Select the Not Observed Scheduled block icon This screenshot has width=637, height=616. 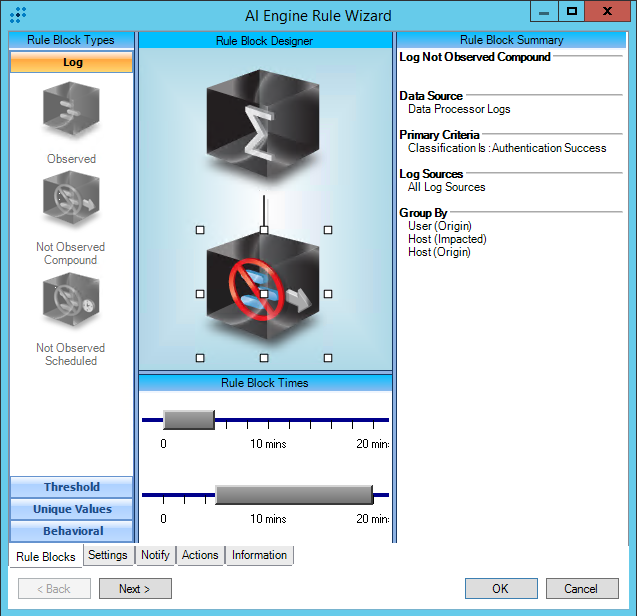pyautogui.click(x=71, y=304)
